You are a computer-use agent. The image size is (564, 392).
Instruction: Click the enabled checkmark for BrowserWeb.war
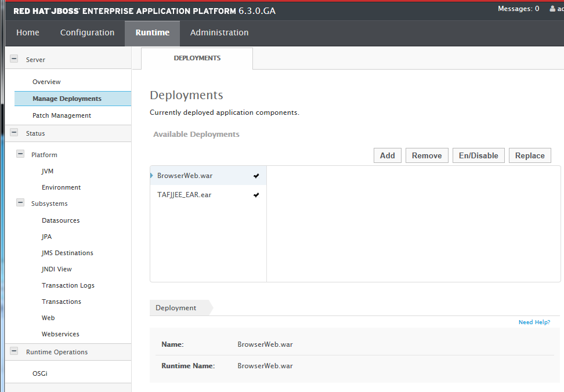(x=256, y=176)
